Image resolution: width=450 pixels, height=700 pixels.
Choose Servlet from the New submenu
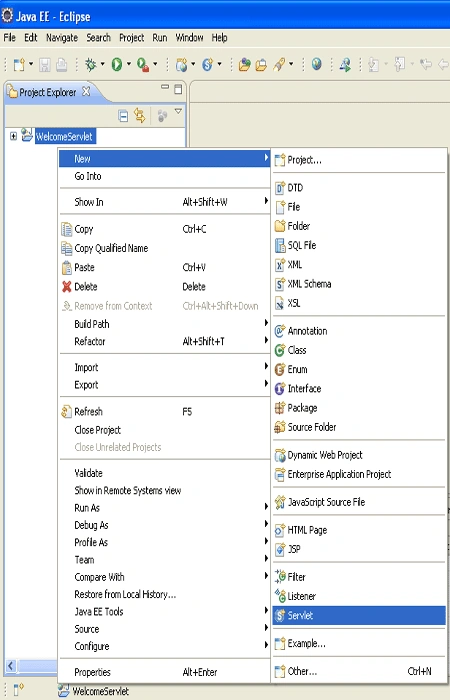(x=358, y=616)
